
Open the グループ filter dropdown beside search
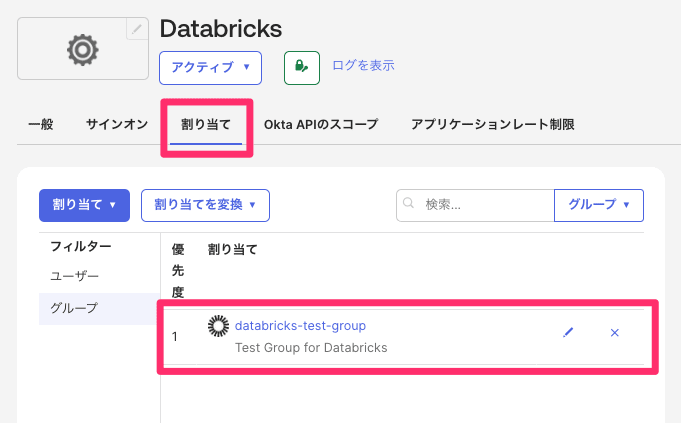(x=599, y=205)
